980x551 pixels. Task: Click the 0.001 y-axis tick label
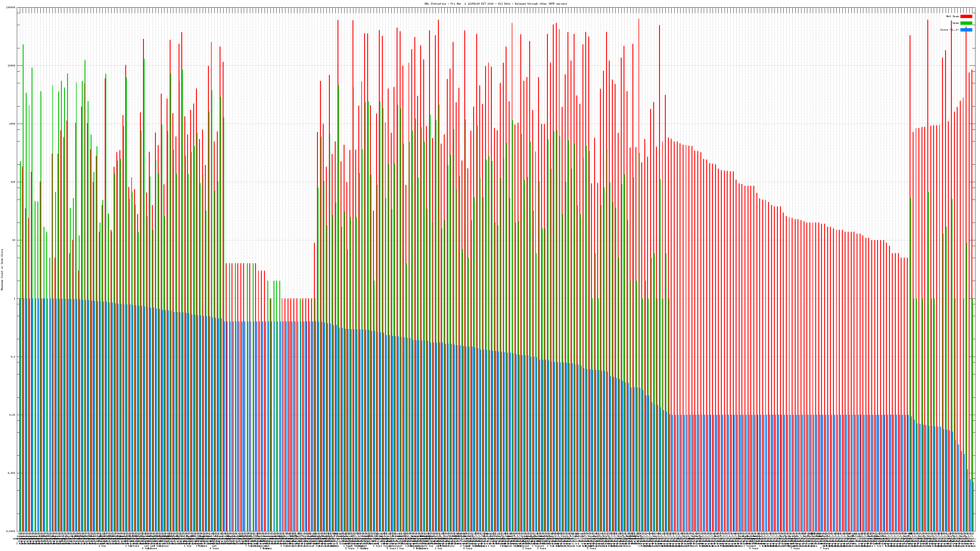pyautogui.click(x=12, y=473)
